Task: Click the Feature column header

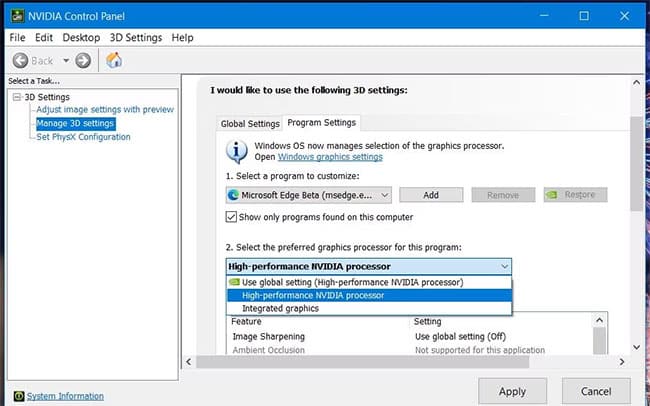Action: [x=246, y=321]
